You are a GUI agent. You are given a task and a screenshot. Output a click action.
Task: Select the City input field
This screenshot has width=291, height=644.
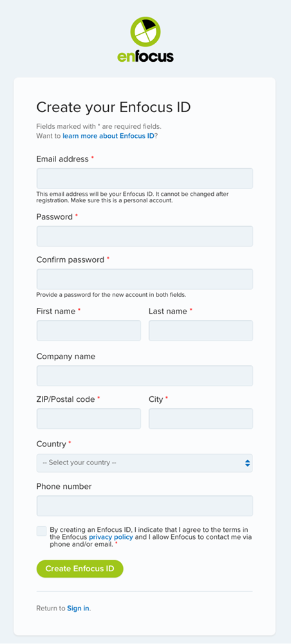201,419
